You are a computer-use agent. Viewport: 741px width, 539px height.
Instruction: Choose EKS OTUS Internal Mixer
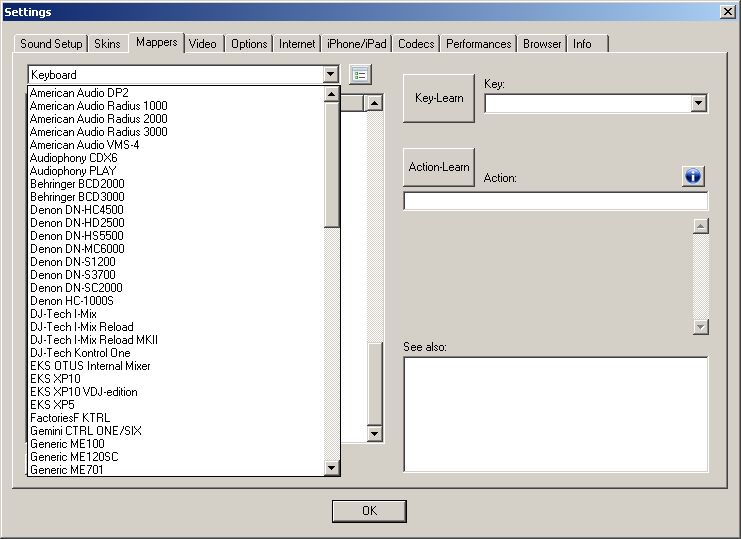[176, 366]
